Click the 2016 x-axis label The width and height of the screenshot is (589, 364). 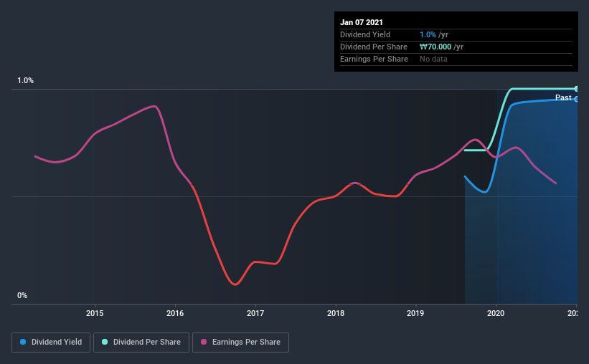[175, 313]
